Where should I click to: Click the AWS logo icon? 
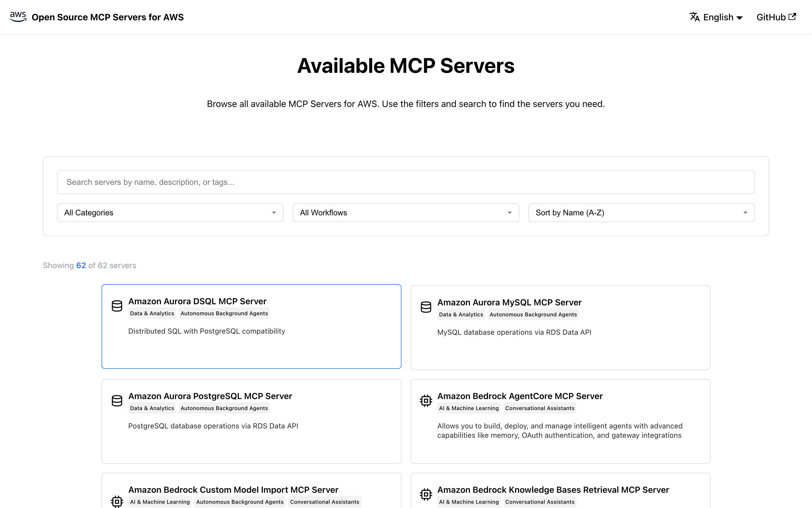pos(18,17)
